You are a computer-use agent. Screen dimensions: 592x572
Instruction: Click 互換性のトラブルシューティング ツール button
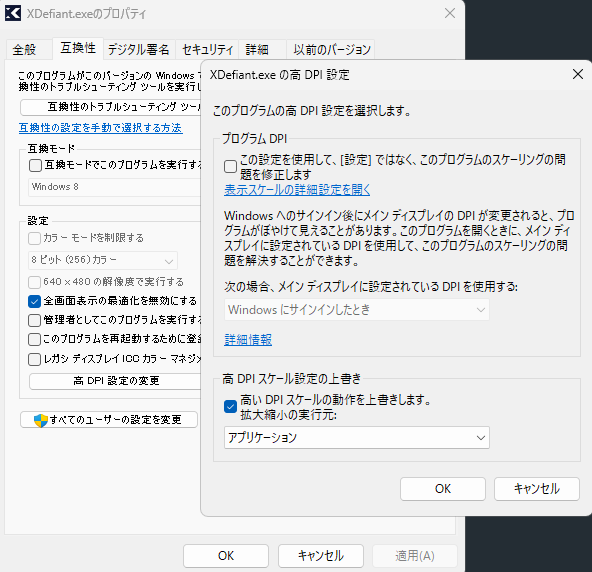[111, 108]
